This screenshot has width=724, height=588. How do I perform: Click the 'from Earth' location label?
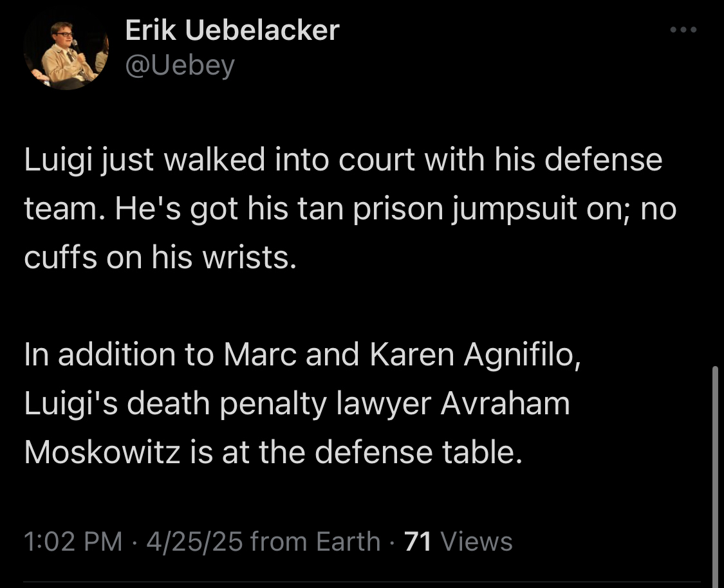click(316, 541)
